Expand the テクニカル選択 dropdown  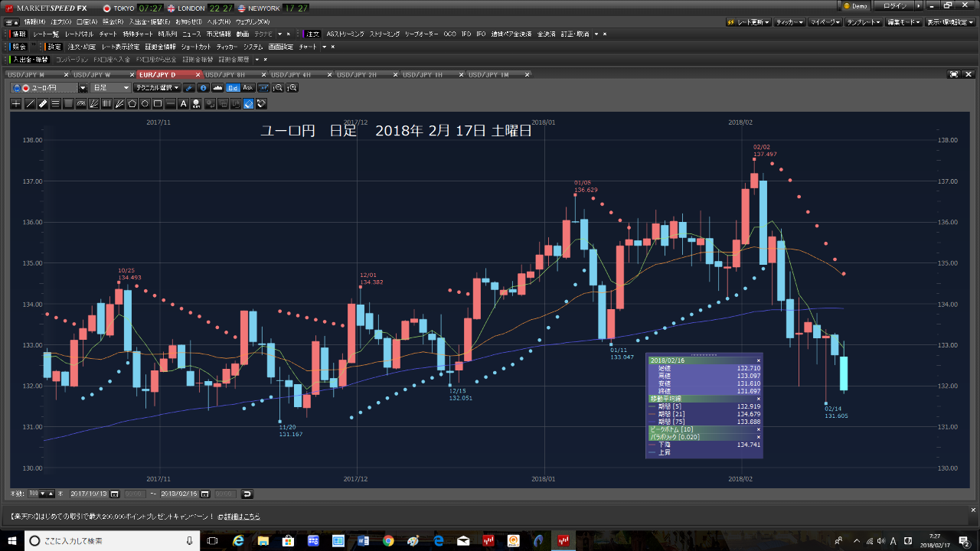coord(157,88)
